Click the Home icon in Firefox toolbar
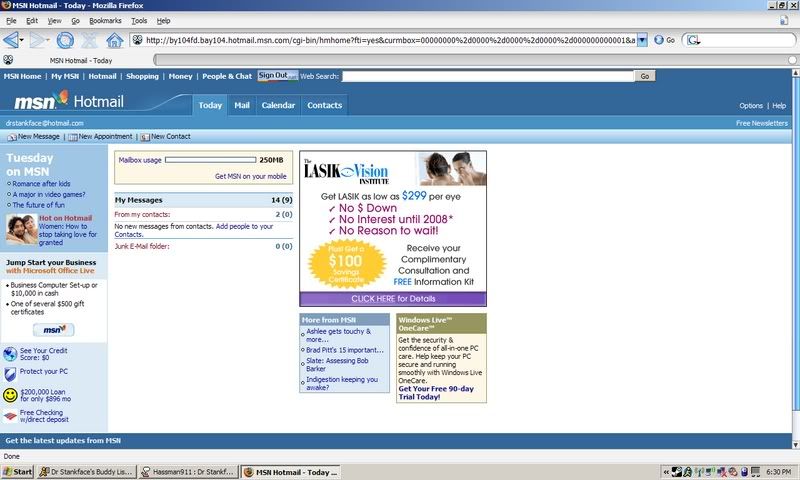The width and height of the screenshot is (800, 480). pyautogui.click(x=115, y=40)
